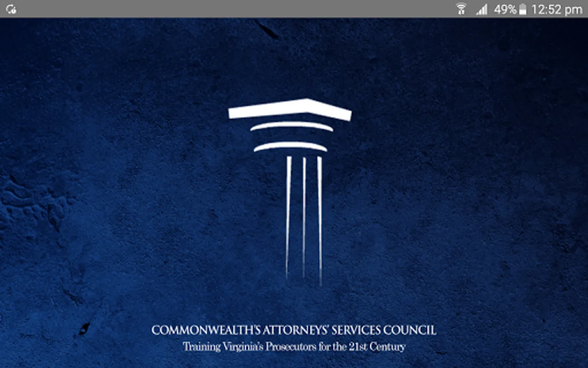The width and height of the screenshot is (588, 368).
Task: Tap the cellular signal icon
Action: point(482,9)
